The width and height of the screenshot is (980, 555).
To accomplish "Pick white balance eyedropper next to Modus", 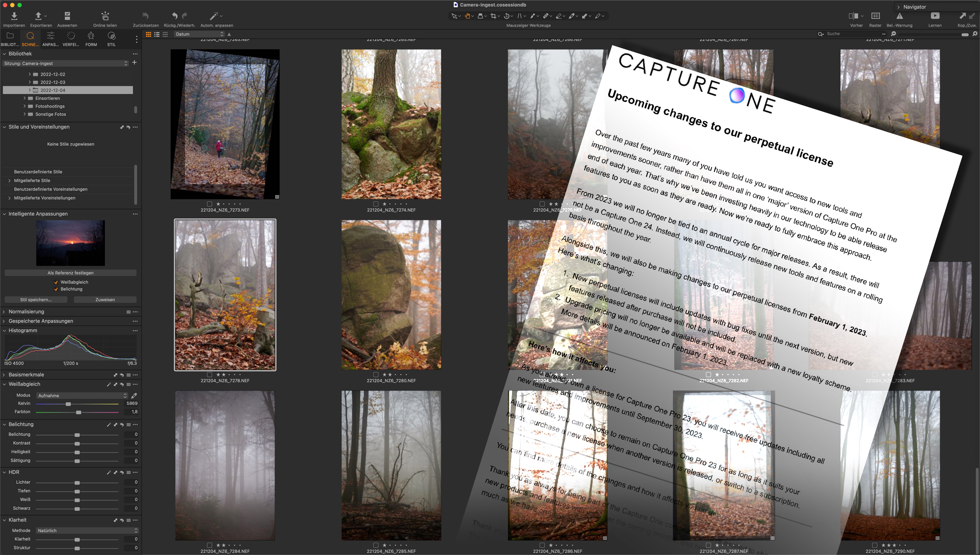I will point(134,396).
